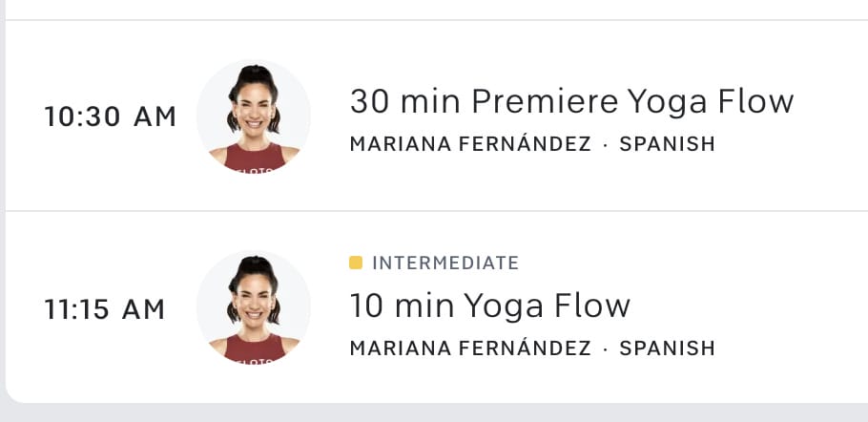Screen dimensions: 868x422
Task: Click the dot separator in the 10:30 AM row
Action: (606, 146)
